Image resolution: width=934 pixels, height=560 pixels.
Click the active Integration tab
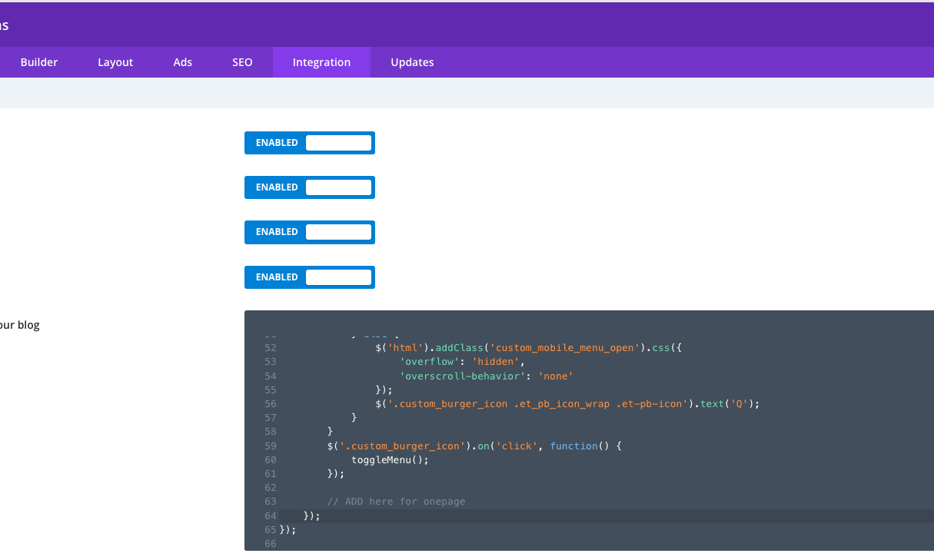[x=321, y=62]
